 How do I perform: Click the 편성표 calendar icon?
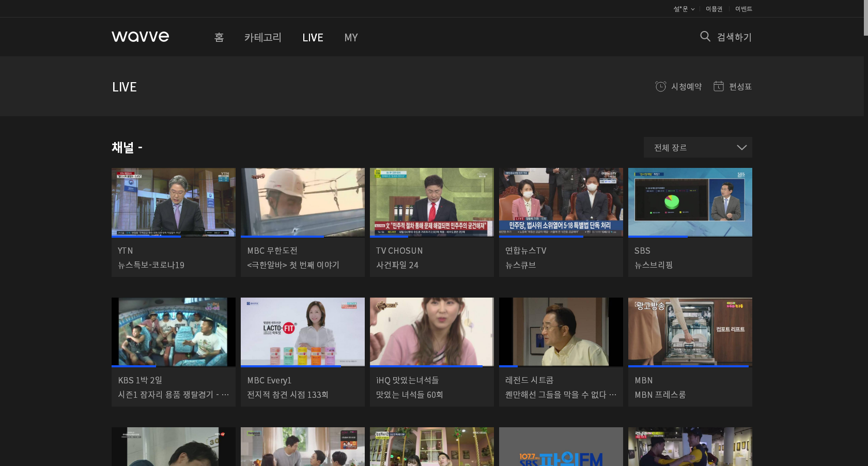click(718, 86)
